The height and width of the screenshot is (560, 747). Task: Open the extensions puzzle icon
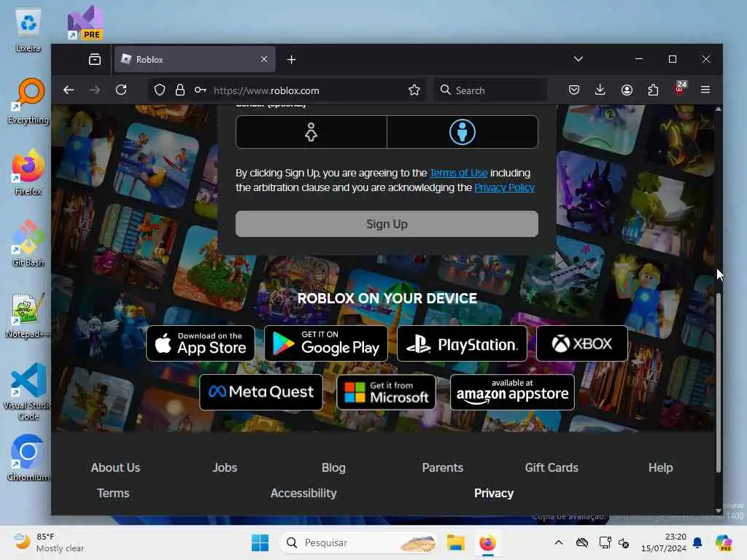point(653,90)
